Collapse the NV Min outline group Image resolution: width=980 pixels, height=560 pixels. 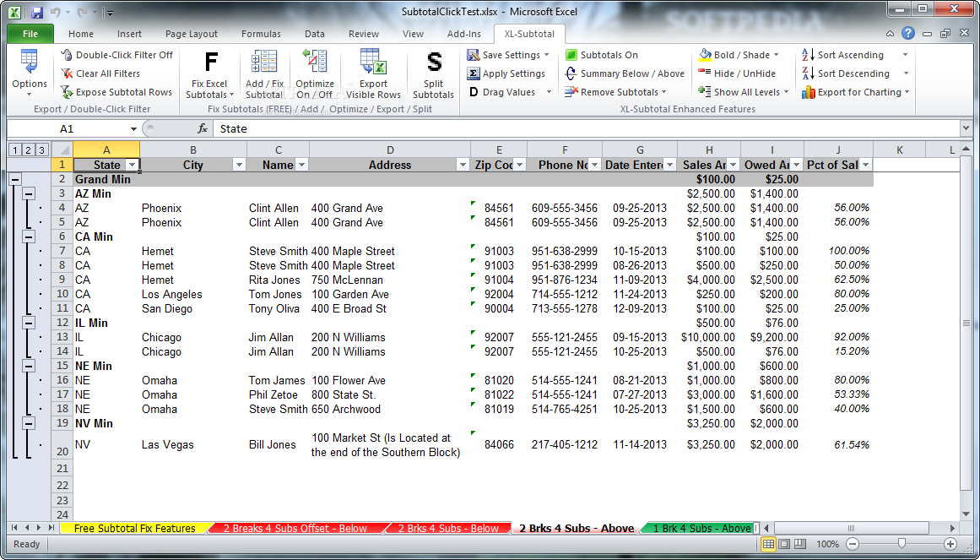28,424
